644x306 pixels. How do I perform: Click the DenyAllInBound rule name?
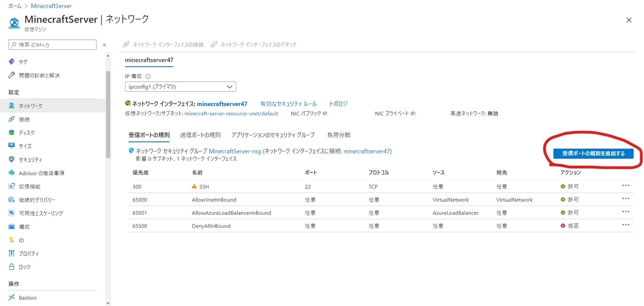click(x=211, y=226)
